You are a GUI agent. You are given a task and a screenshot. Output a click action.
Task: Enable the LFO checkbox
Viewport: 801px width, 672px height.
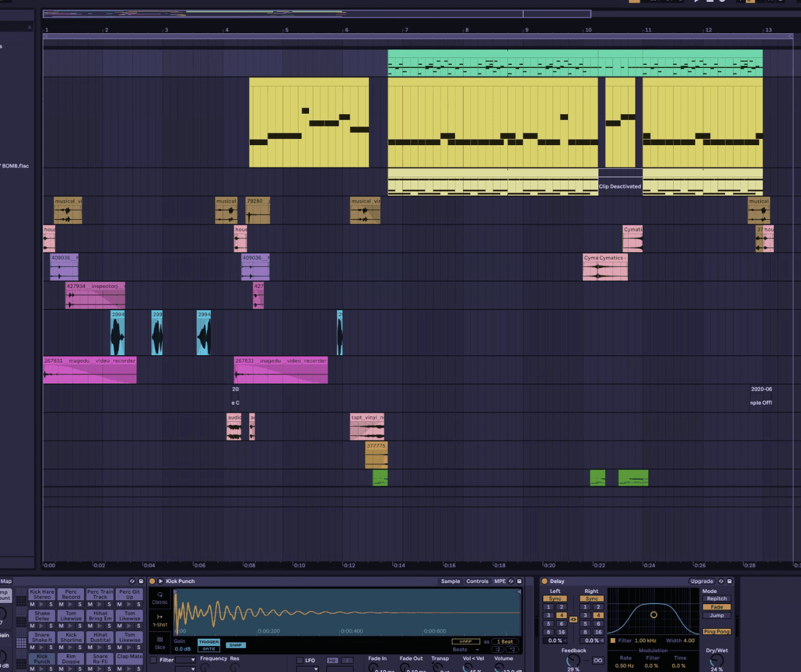click(x=300, y=660)
